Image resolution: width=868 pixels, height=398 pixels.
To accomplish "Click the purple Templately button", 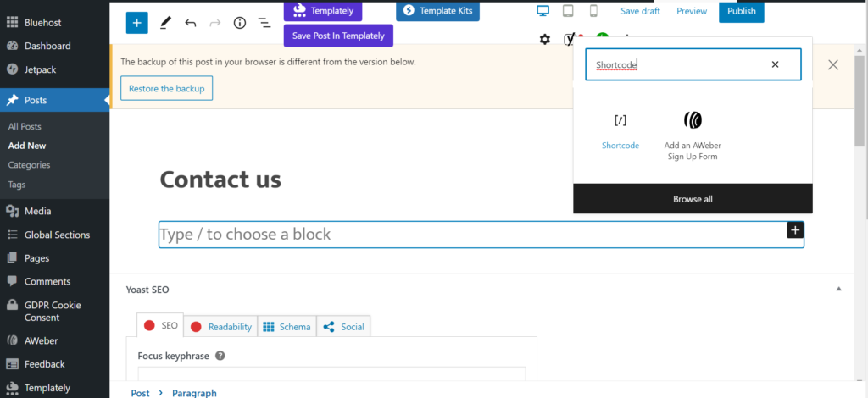I will 323,10.
